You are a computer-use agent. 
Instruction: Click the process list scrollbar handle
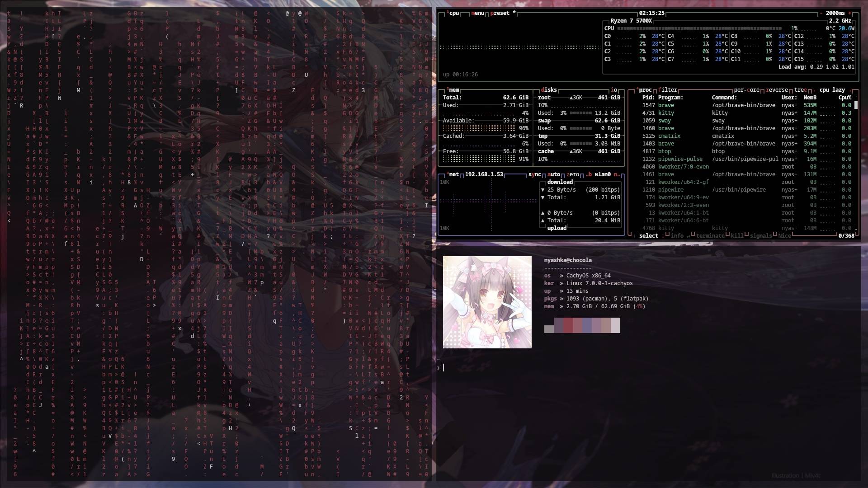click(x=856, y=105)
